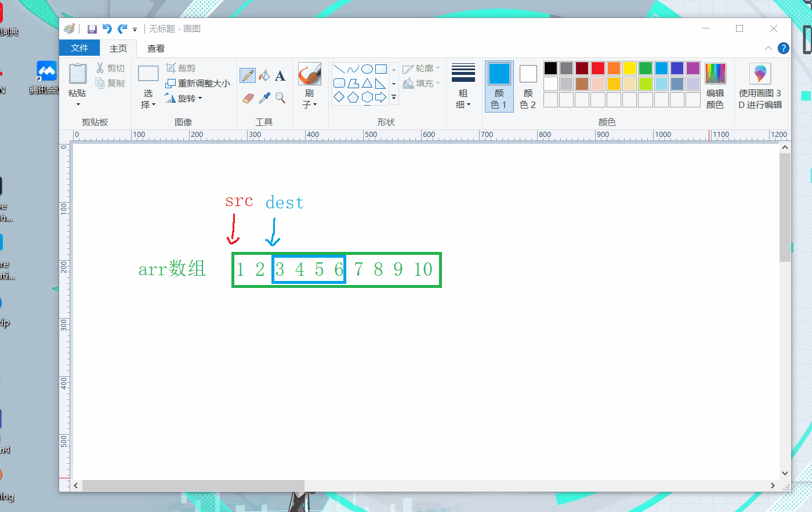
Task: Click the Save icon in title bar
Action: [92, 29]
